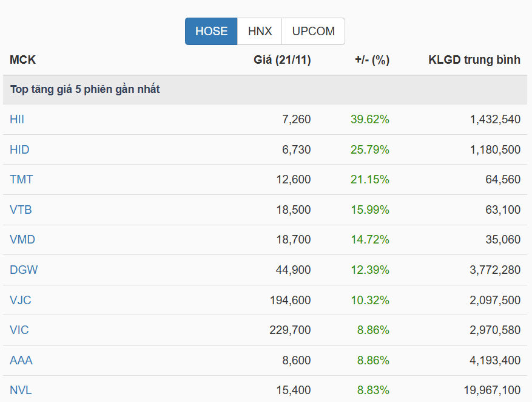
Task: Click the Top tăng giá 5 phiên heading
Action: (85, 90)
